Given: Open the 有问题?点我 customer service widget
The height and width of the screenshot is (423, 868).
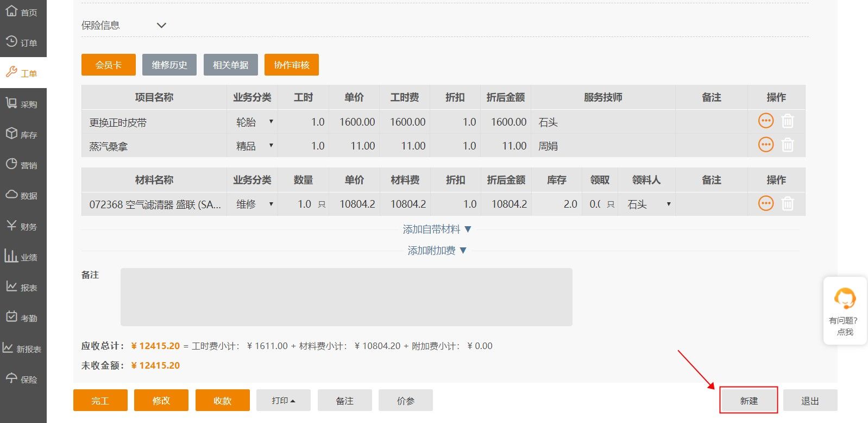Looking at the screenshot, I should pos(845,310).
